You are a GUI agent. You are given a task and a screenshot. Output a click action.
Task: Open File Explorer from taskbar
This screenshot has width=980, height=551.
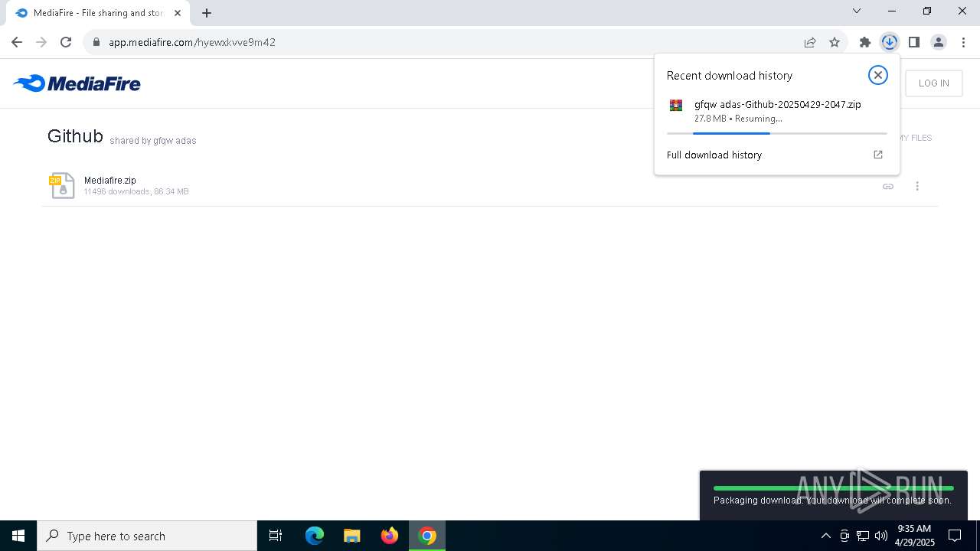click(x=352, y=536)
